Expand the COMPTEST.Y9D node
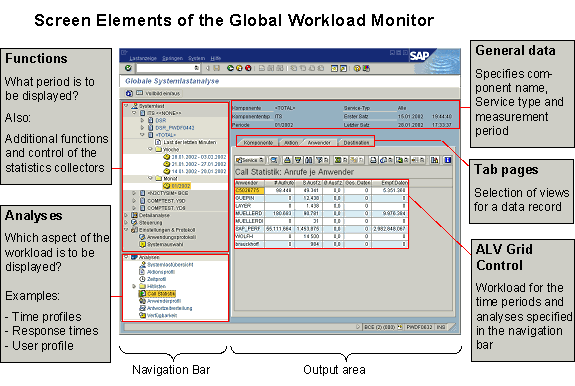This screenshot has height=386, width=575. point(135,201)
